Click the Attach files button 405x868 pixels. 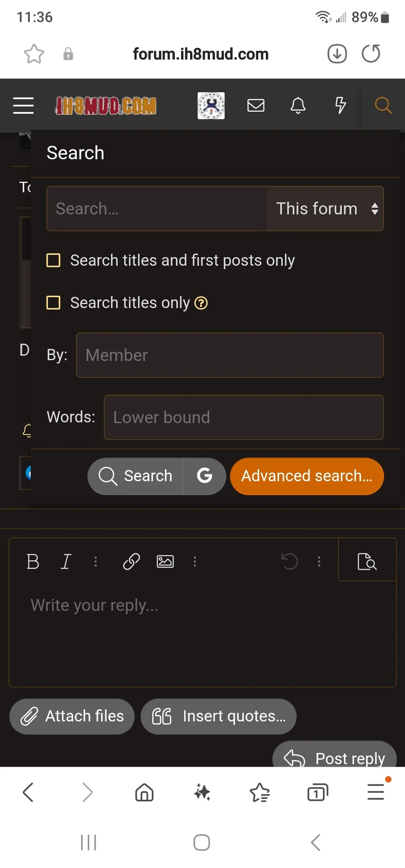72,716
